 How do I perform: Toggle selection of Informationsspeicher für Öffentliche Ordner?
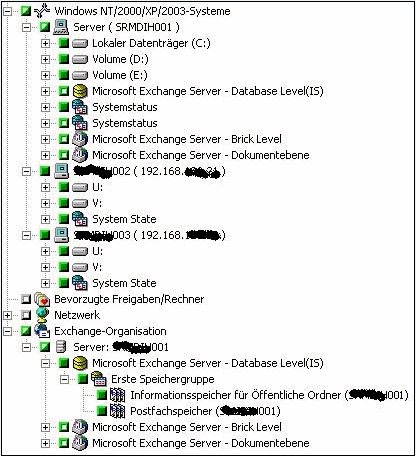pos(102,395)
